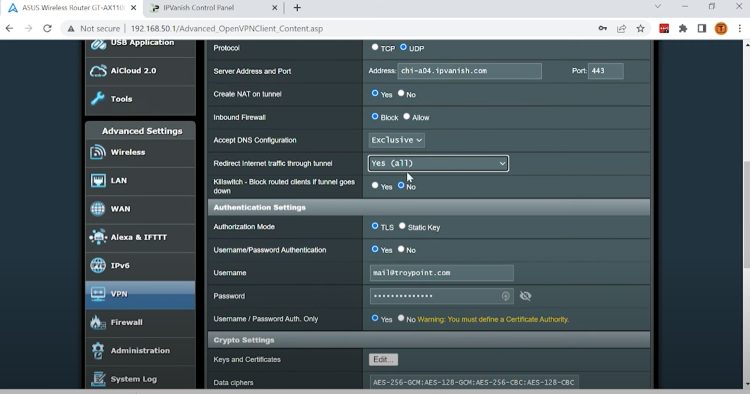Viewport: 750px width, 394px height.
Task: Open the Administration menu item
Action: pos(140,350)
